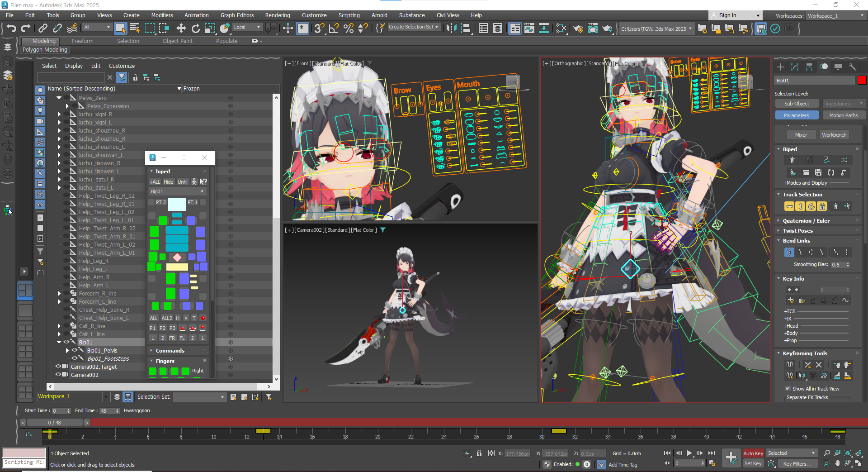868x472 pixels.
Task: Open the Graph Editors menu
Action: [x=237, y=15]
